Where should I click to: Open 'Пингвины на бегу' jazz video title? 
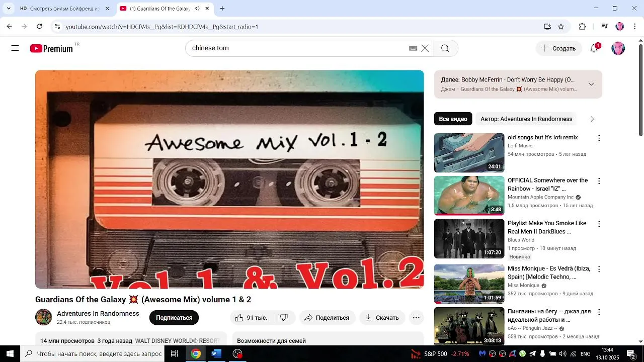click(x=549, y=315)
